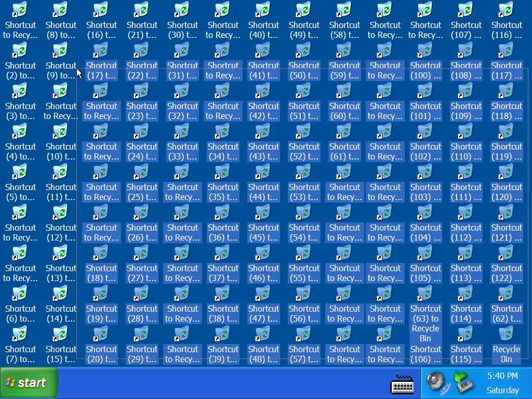
Task: Select the Shortcut (62) icon
Action: click(x=507, y=293)
